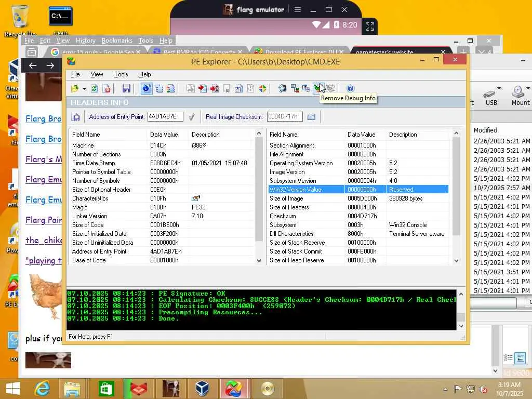This screenshot has height=399, width=532.
Task: Click the save-to-file icon left of Address of Entry Point
Action: (75, 117)
